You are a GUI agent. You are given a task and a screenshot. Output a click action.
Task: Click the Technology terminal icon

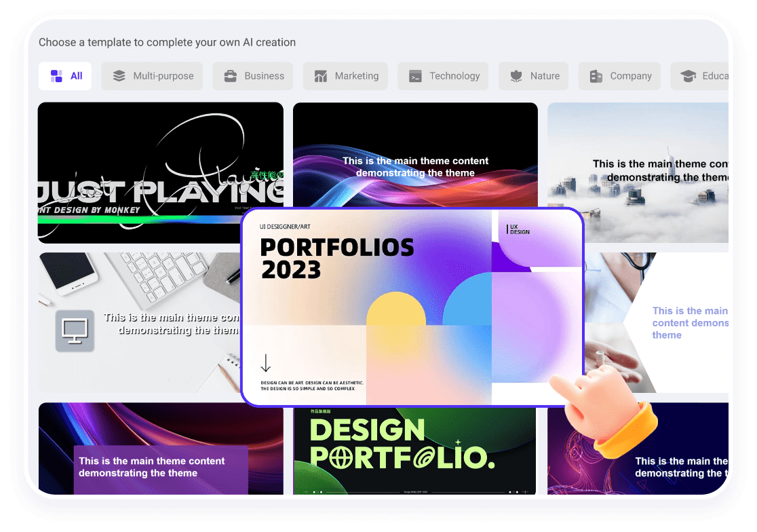(415, 76)
